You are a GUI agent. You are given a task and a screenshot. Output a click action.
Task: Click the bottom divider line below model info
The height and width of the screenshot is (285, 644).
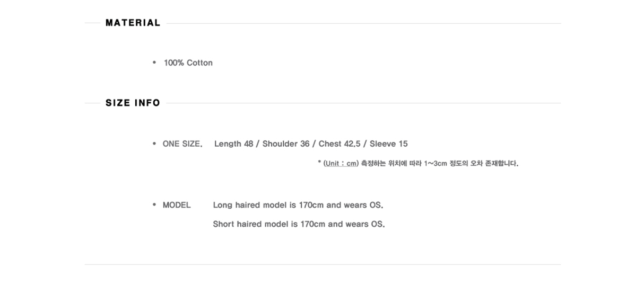click(x=323, y=264)
